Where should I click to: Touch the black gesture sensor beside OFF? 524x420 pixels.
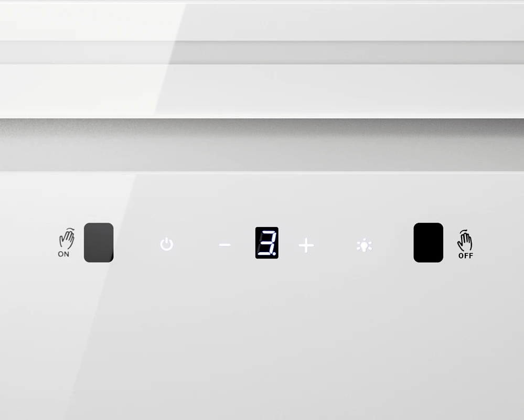click(x=429, y=243)
